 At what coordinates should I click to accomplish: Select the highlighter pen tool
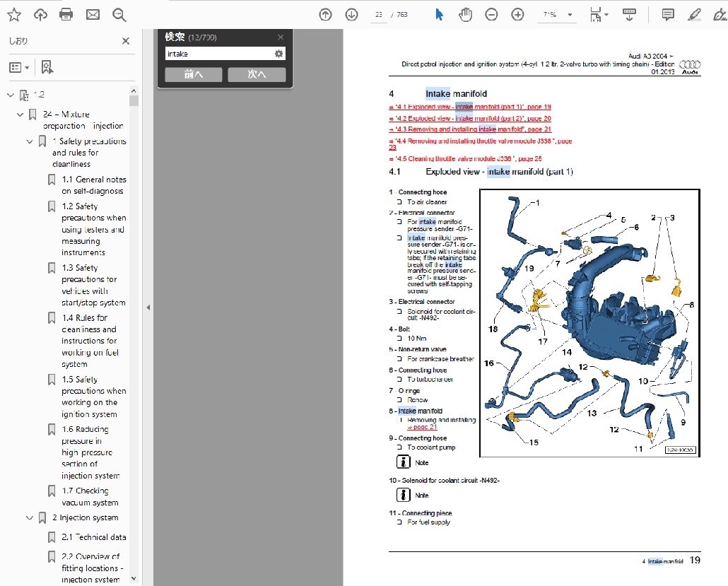[694, 15]
